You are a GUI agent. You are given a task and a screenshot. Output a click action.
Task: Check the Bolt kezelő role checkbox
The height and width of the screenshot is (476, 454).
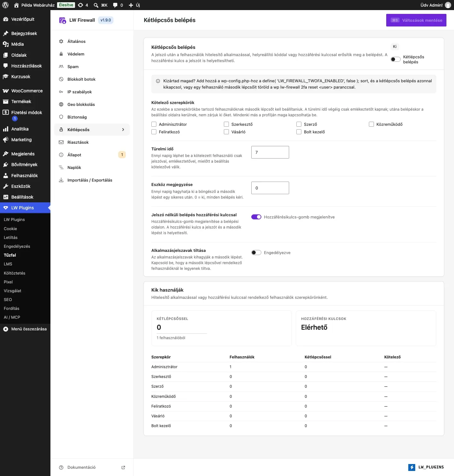coord(299,132)
